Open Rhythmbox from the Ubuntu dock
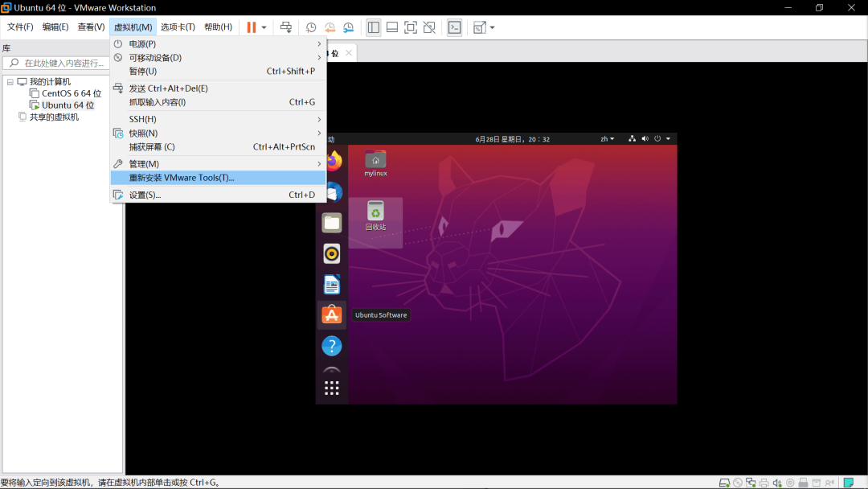 pos(332,253)
